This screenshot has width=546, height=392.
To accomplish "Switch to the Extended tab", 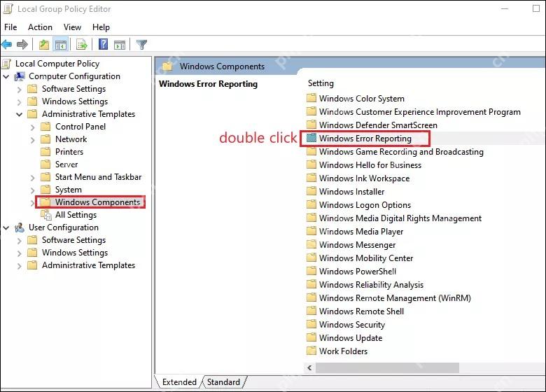I will (x=179, y=382).
